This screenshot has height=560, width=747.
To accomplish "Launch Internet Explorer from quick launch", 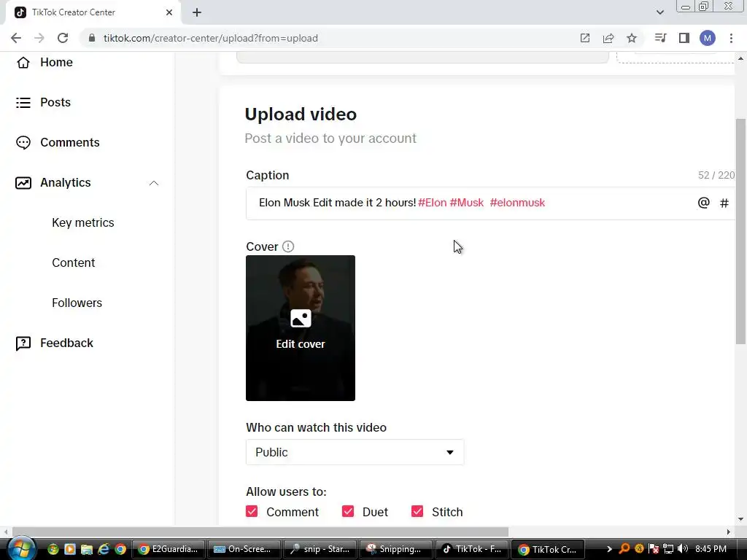I will [x=104, y=549].
